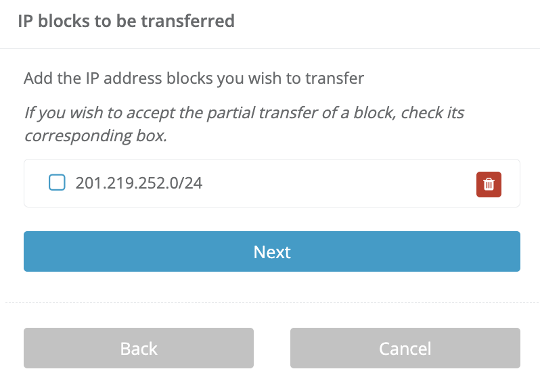Click the gray Back button
Viewport: 540px width, 392px height.
click(x=139, y=348)
